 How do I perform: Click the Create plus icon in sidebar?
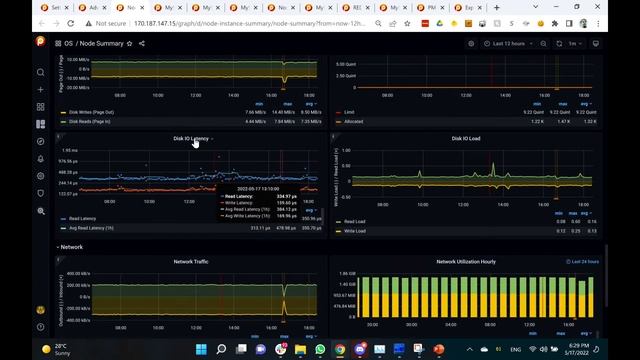point(40,89)
